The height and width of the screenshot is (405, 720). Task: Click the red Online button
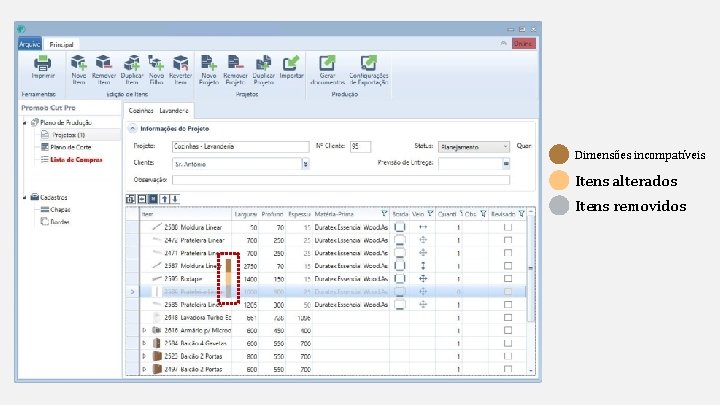coord(523,44)
